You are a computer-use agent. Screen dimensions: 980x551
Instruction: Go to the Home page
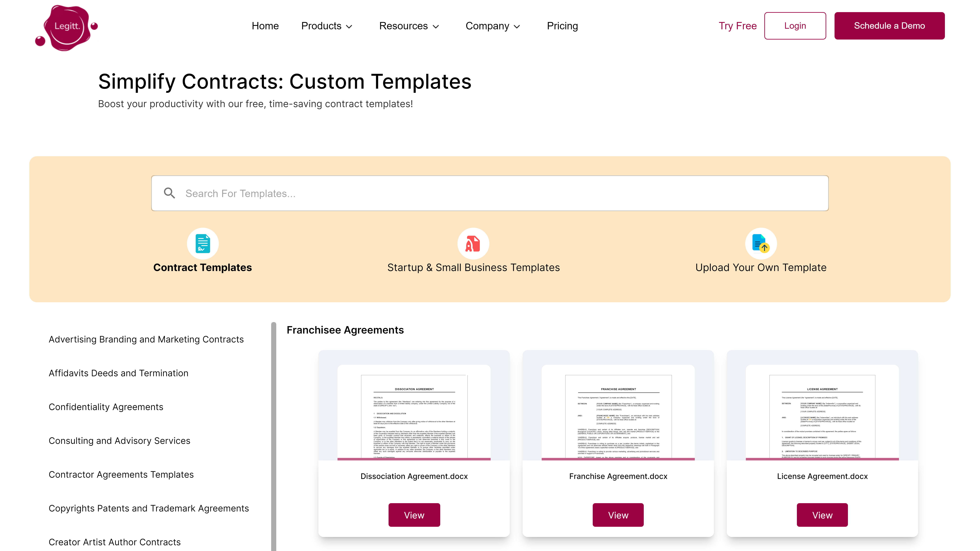click(265, 26)
